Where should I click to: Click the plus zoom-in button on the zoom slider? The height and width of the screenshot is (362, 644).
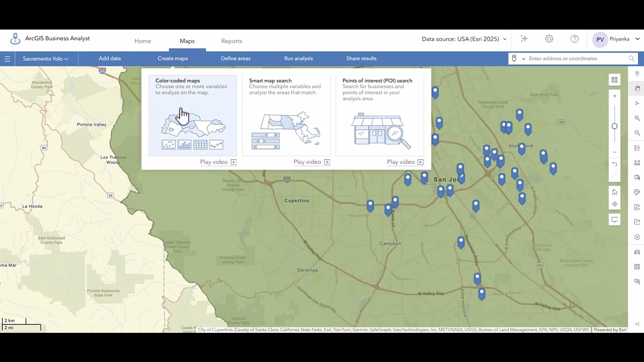pos(614,96)
